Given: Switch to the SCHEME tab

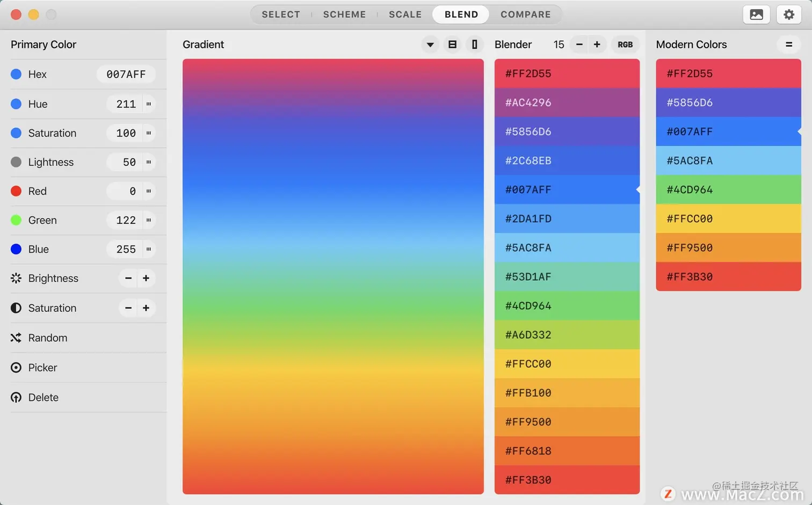Looking at the screenshot, I should tap(344, 14).
